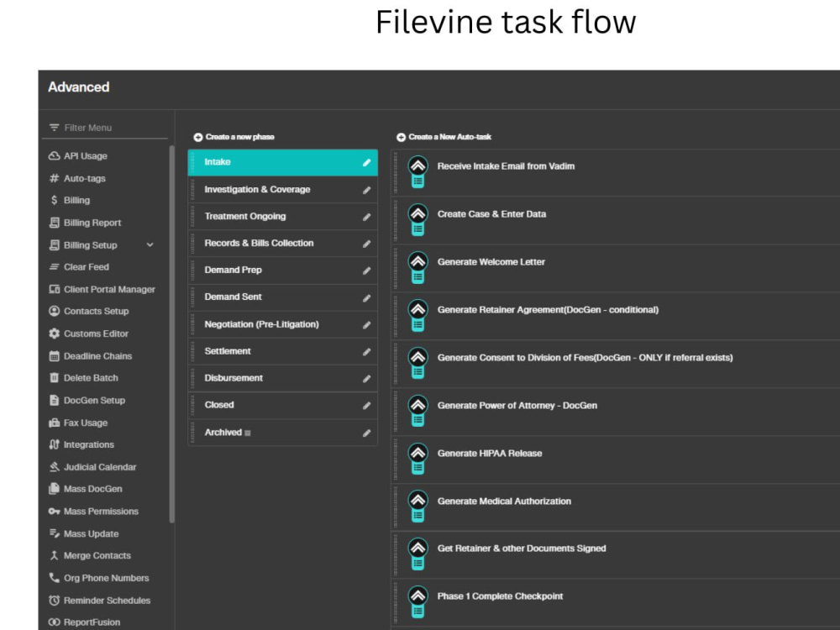The width and height of the screenshot is (840, 630).
Task: Select the Intake phase
Action: pyautogui.click(x=283, y=162)
